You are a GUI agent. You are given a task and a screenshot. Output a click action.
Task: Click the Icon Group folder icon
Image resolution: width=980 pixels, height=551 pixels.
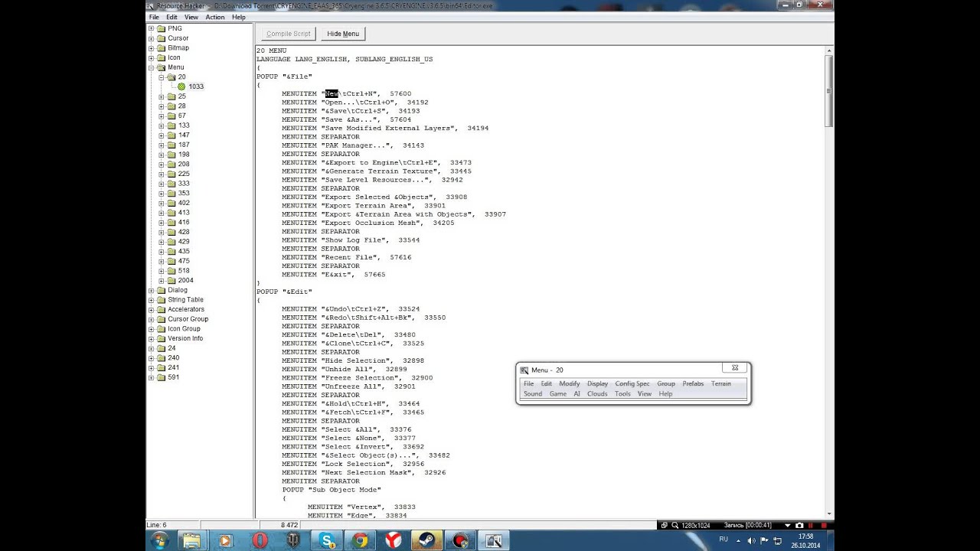pos(161,329)
